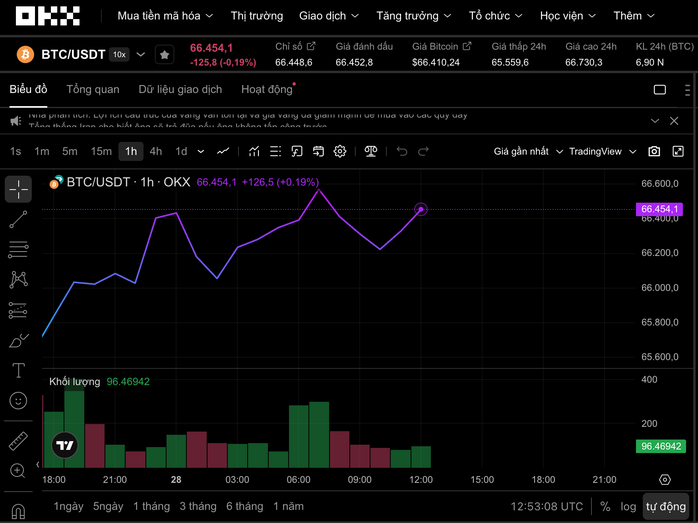Image resolution: width=698 pixels, height=523 pixels.
Task: Open the Giá gần nhất price dropdown
Action: click(x=527, y=151)
